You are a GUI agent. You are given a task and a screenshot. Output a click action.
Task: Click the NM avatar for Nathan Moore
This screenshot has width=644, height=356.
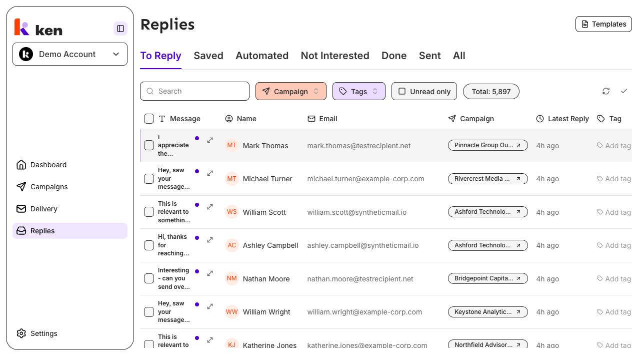232,278
